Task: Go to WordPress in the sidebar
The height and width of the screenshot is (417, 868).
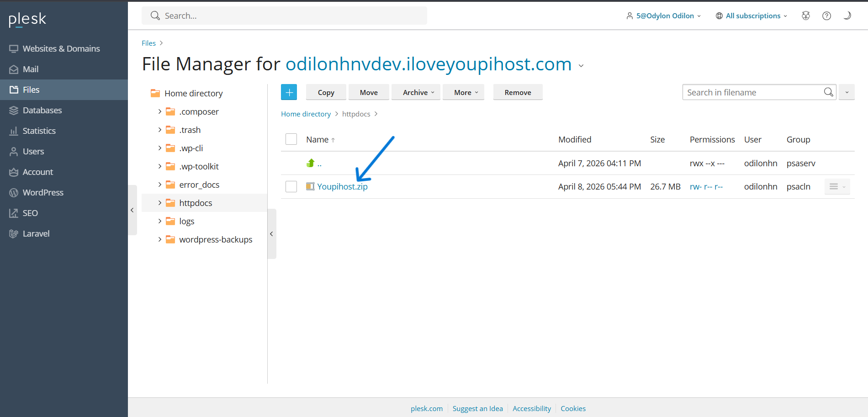Action: click(43, 192)
